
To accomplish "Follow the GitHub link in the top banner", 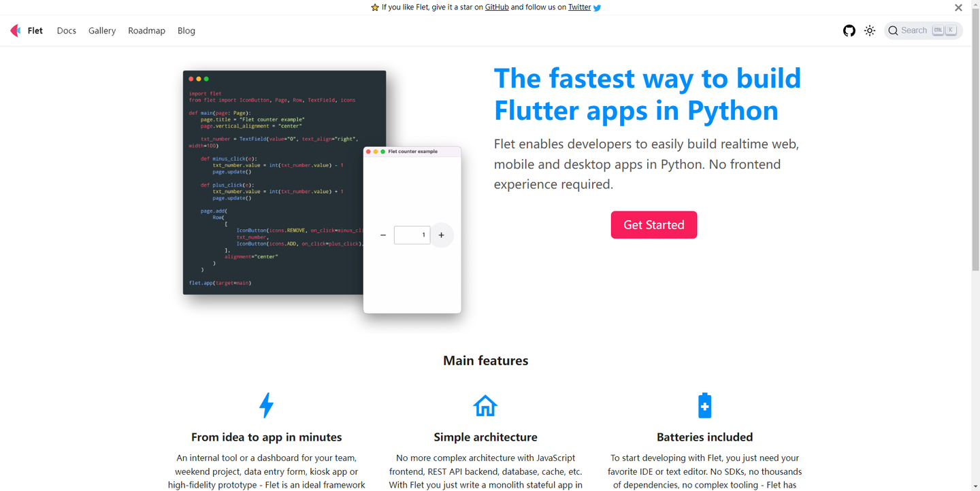I will point(496,7).
